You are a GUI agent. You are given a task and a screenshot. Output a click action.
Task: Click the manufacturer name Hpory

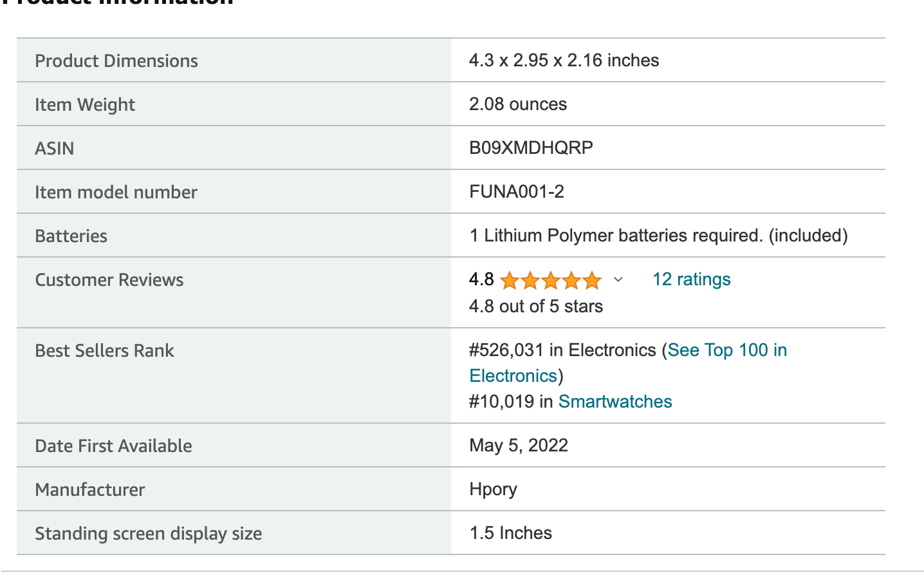[493, 489]
